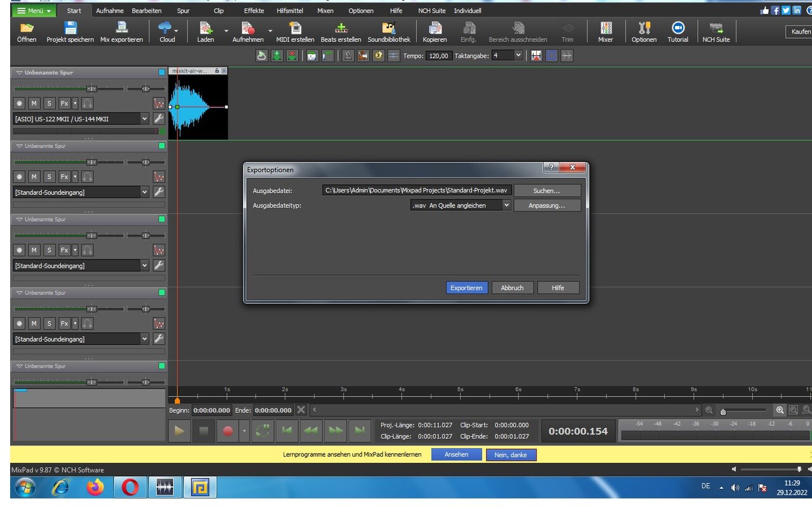The image size is (812, 508).
Task: Click the first track's volume slider
Action: (x=91, y=89)
